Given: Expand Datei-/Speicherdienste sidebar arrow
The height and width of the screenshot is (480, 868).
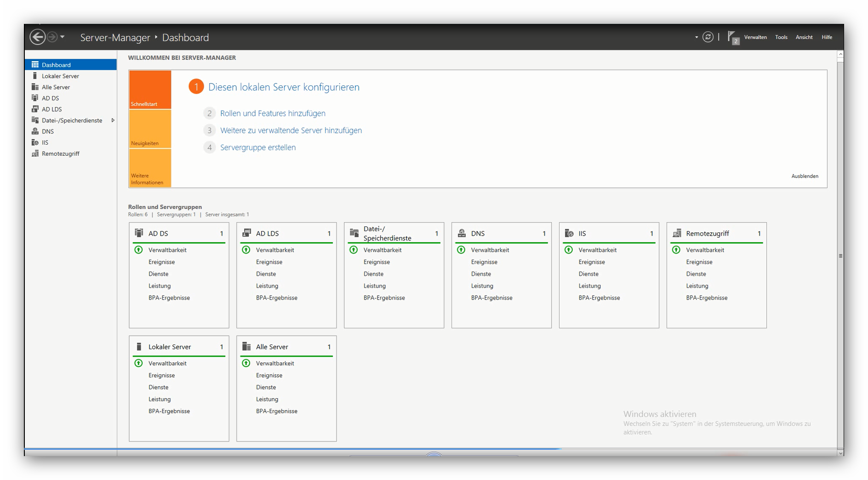Looking at the screenshot, I should [113, 120].
